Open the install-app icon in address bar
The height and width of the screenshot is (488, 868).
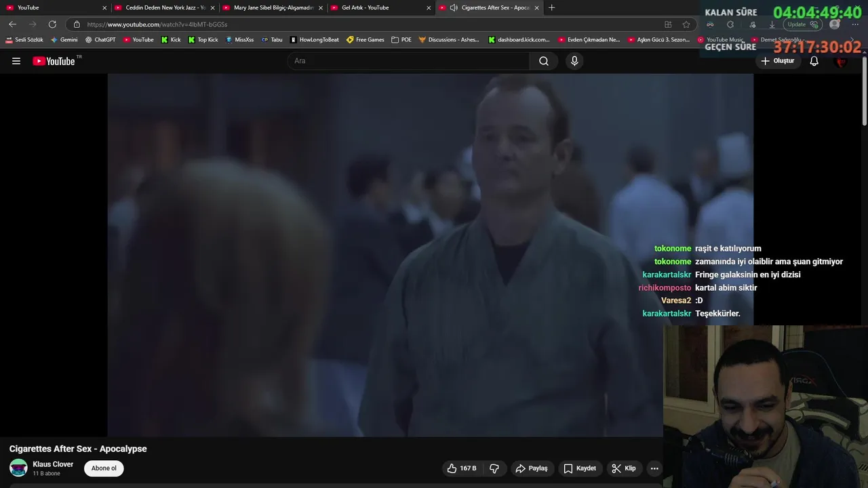pyautogui.click(x=668, y=24)
